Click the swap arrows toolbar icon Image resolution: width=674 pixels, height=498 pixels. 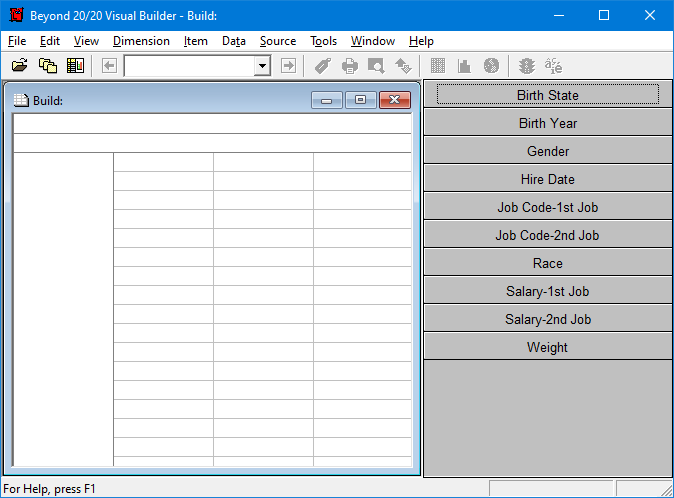point(403,66)
